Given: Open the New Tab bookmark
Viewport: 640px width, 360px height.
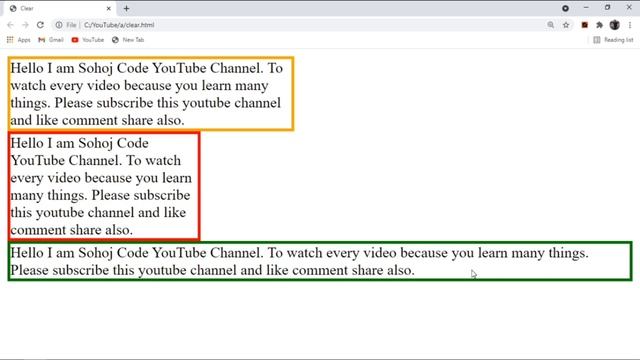Looking at the screenshot, I should 128,40.
